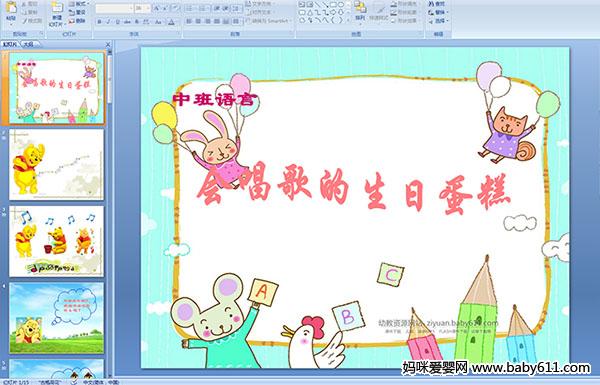This screenshot has width=600, height=385.
Task: Select the three Pooh bears slide thumbnail
Action: pyautogui.click(x=56, y=241)
